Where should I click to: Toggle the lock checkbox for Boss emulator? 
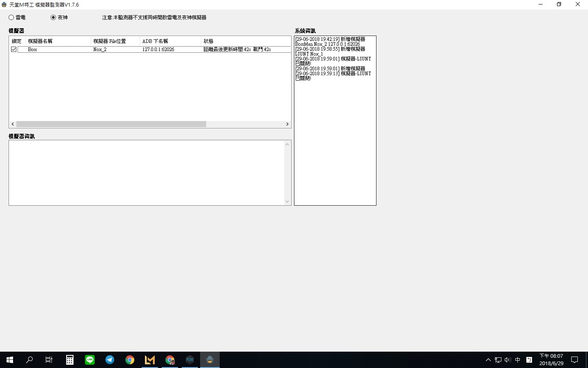13,49
